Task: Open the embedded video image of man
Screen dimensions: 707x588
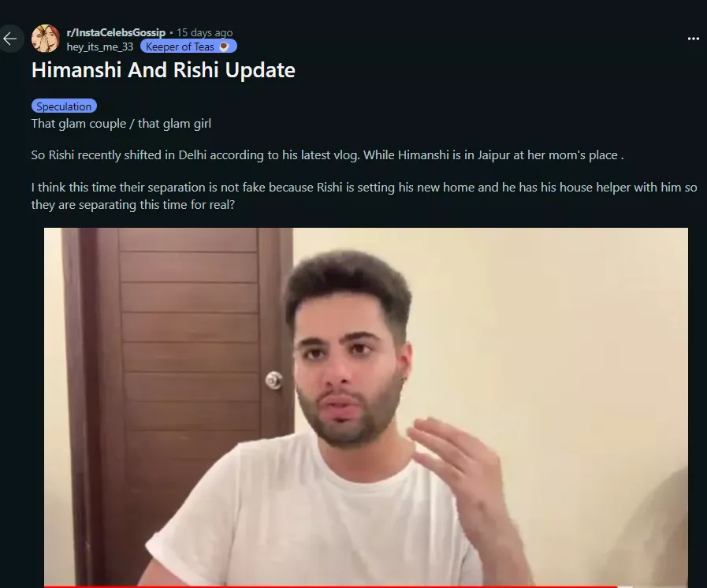Action: coord(366,408)
